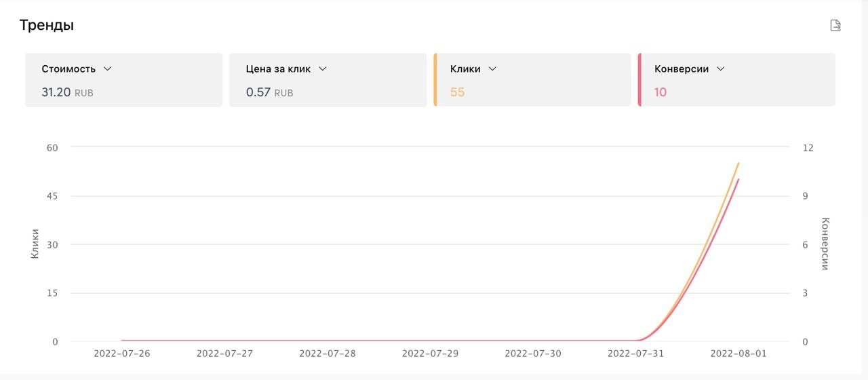868x380 pixels.
Task: Open the Конверсии metric dropdown chevron
Action: tap(720, 69)
